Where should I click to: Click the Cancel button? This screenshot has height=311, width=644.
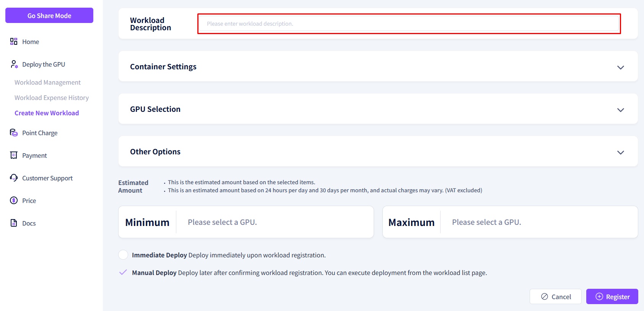(555, 296)
